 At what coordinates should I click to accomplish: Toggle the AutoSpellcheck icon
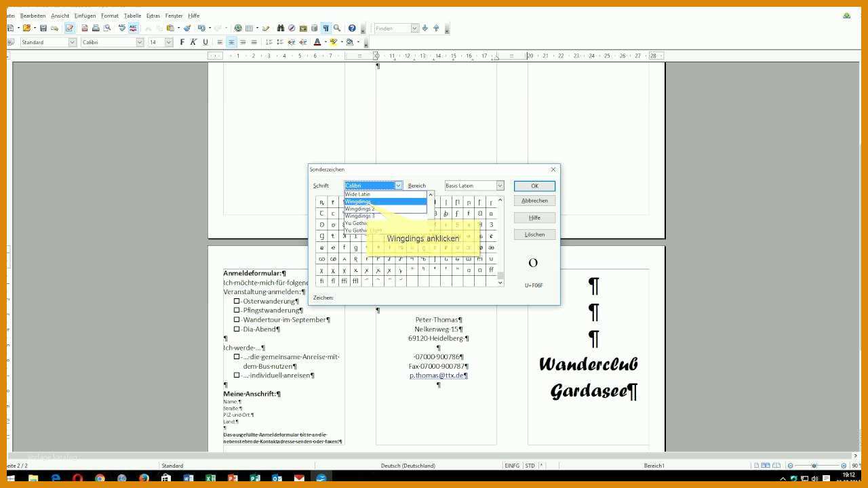point(133,28)
